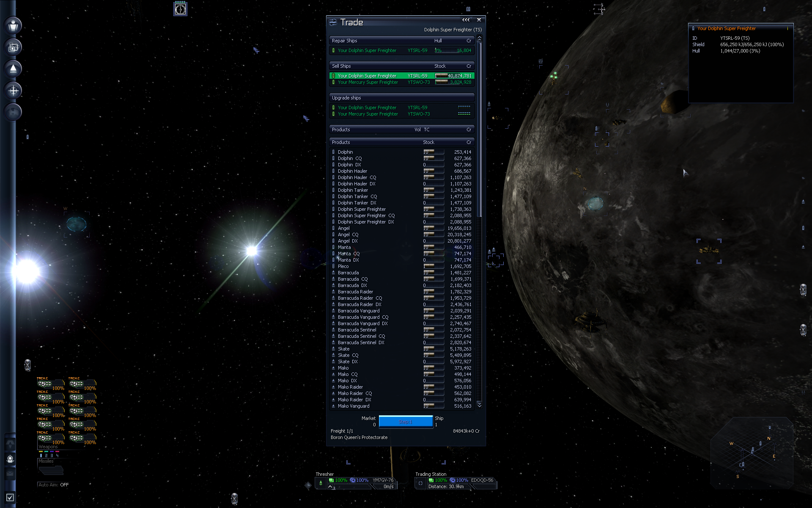This screenshot has height=508, width=812.
Task: Expand the Thresher panel caret arrow
Action: (x=330, y=486)
